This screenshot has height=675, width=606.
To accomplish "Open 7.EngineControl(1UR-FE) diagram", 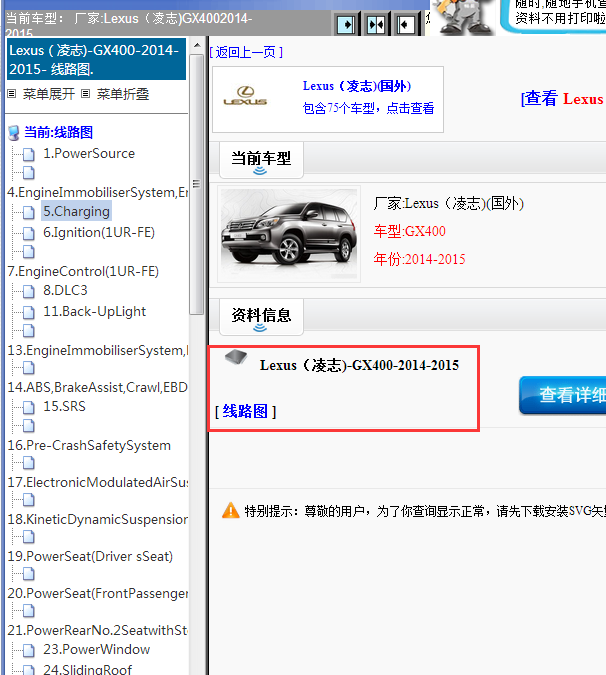I will (83, 272).
